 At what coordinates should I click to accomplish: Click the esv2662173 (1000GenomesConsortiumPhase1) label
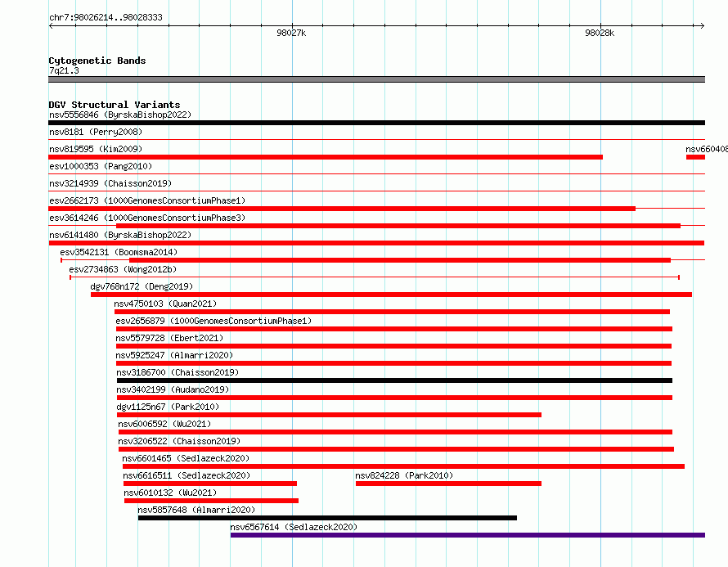coord(147,200)
